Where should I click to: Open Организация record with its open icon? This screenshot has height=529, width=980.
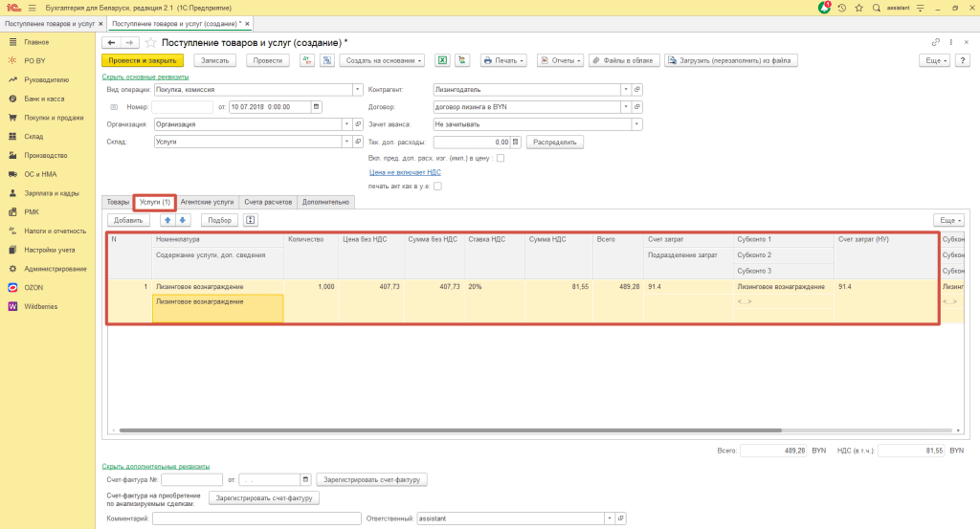click(x=358, y=124)
